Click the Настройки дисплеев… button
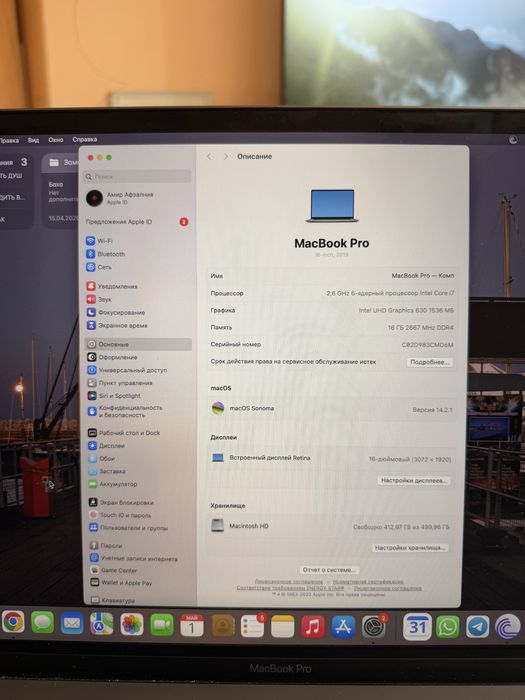This screenshot has height=700, width=525. click(x=413, y=480)
